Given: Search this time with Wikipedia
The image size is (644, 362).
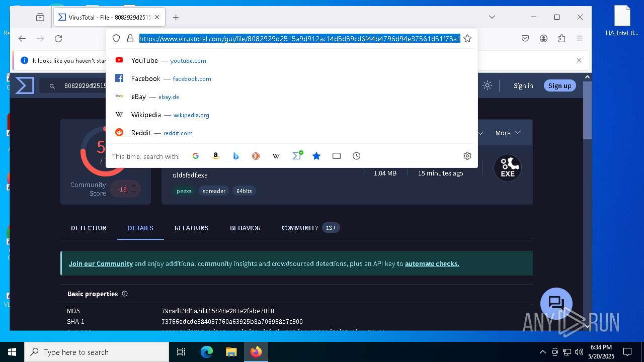Looking at the screenshot, I should (276, 156).
